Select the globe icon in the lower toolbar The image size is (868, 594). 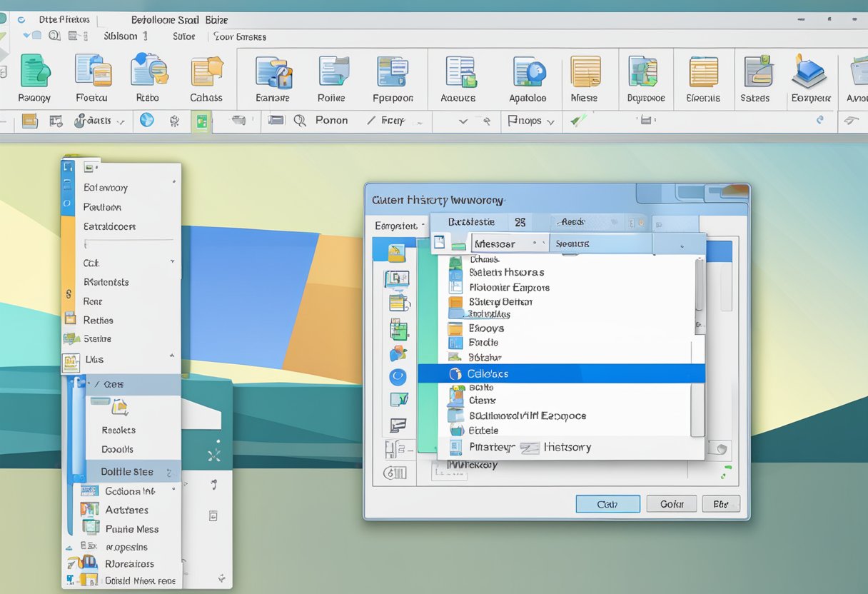(146, 121)
